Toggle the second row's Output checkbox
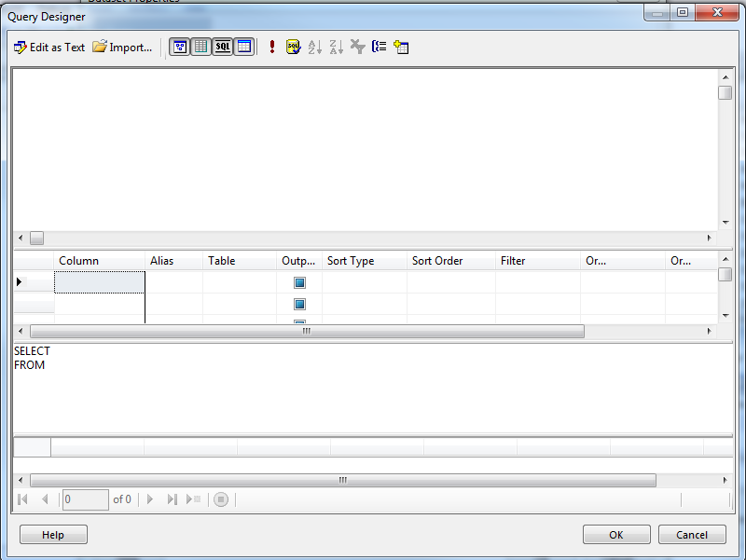 [x=300, y=304]
